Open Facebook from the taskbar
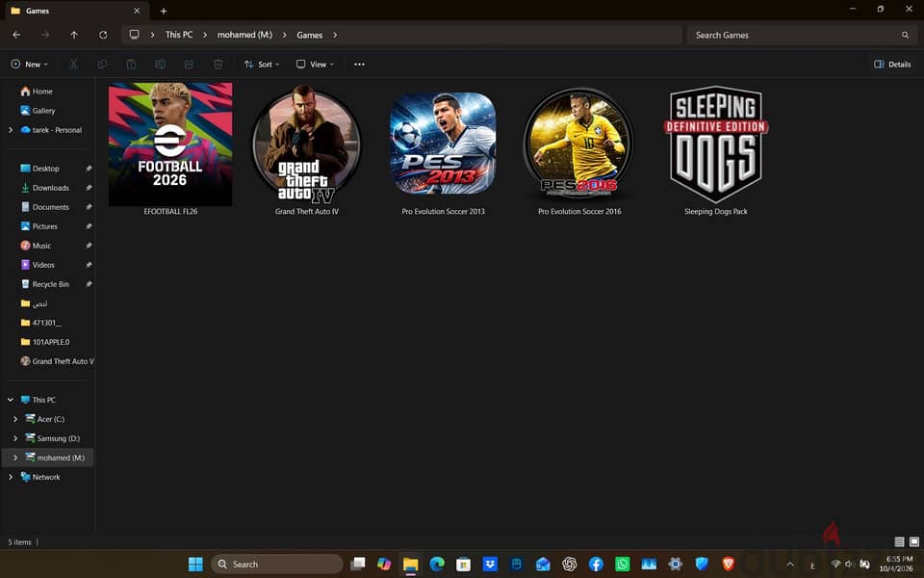 tap(596, 565)
